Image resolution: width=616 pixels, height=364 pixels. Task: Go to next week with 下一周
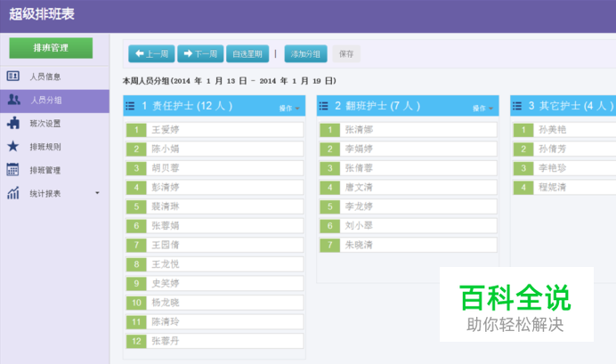200,53
